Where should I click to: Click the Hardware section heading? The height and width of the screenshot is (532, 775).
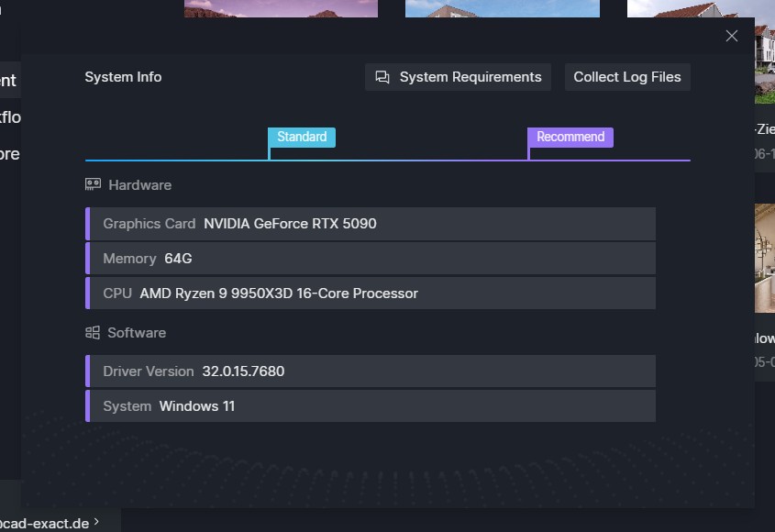(x=140, y=185)
